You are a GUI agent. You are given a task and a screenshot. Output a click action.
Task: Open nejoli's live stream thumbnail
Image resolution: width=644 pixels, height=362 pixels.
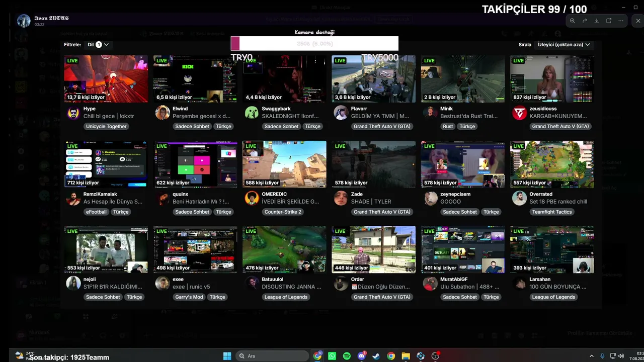pyautogui.click(x=106, y=250)
